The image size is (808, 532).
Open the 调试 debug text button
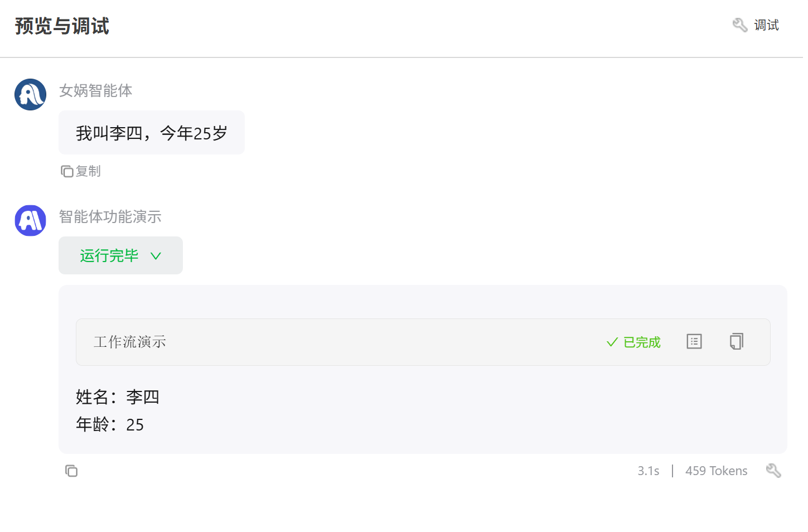tap(766, 25)
